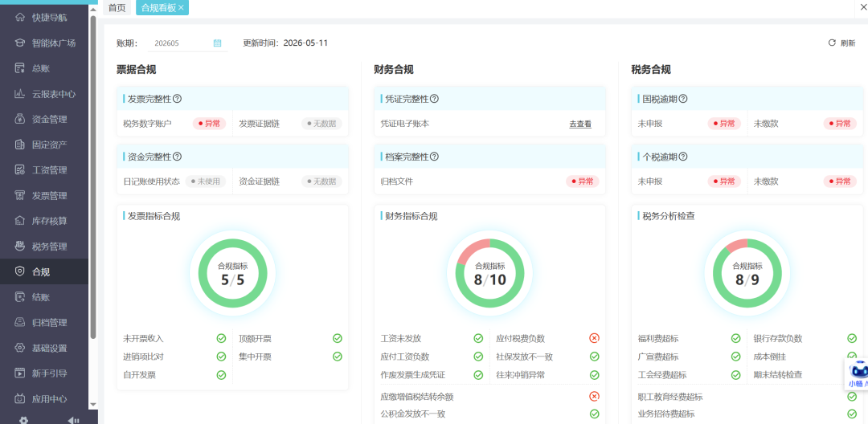The image size is (868, 424).
Task: Click the 5/5 发票指标合规 donut chart
Action: tap(232, 274)
